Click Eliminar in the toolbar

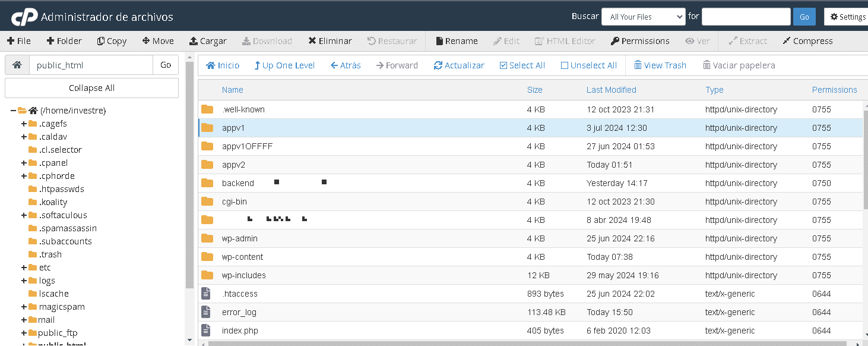(330, 41)
